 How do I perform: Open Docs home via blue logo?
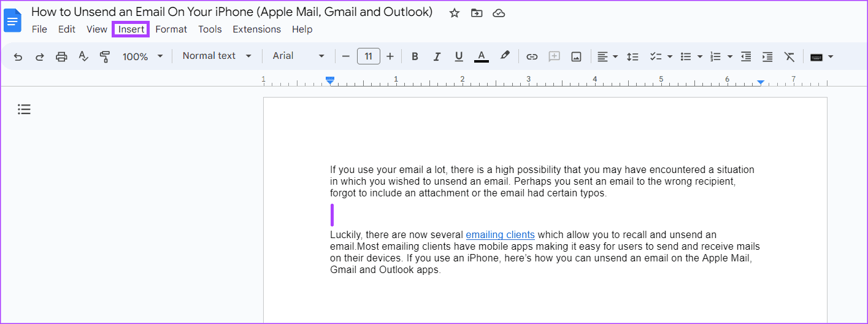(x=13, y=20)
